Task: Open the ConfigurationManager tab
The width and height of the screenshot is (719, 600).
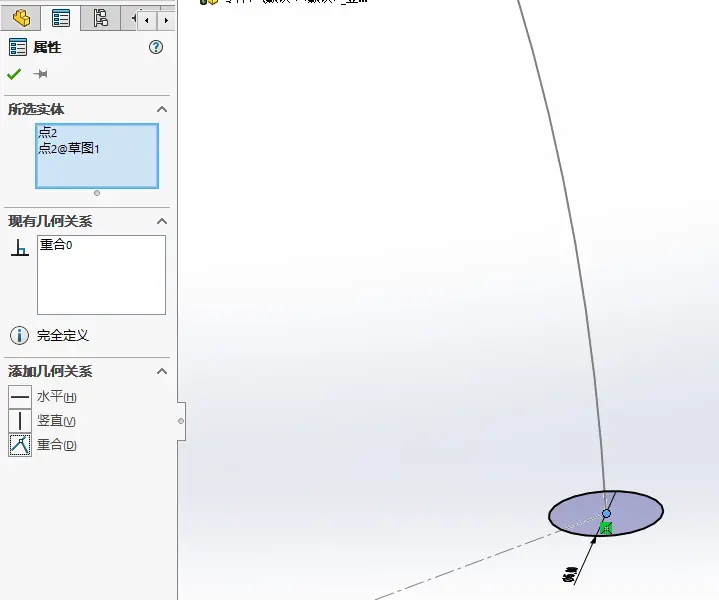Action: pyautogui.click(x=100, y=18)
